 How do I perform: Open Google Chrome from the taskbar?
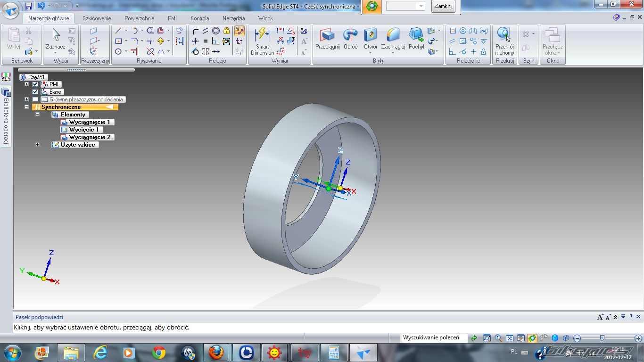tap(159, 353)
